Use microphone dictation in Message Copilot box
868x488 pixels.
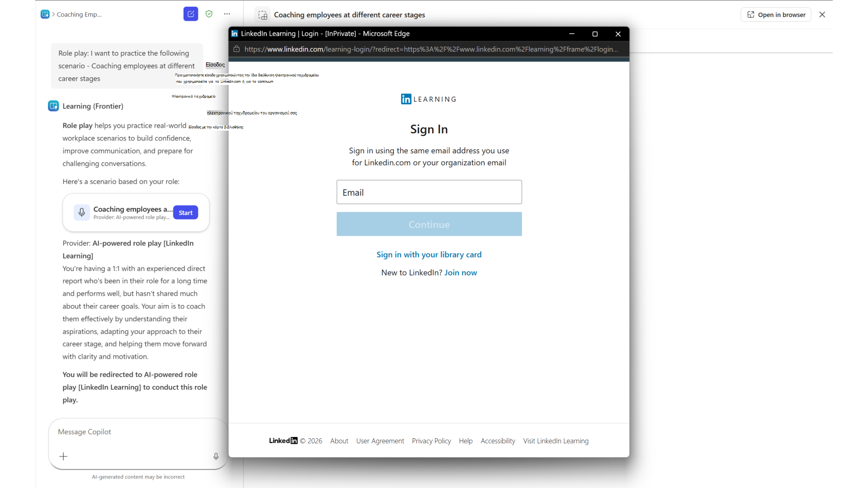pos(216,456)
